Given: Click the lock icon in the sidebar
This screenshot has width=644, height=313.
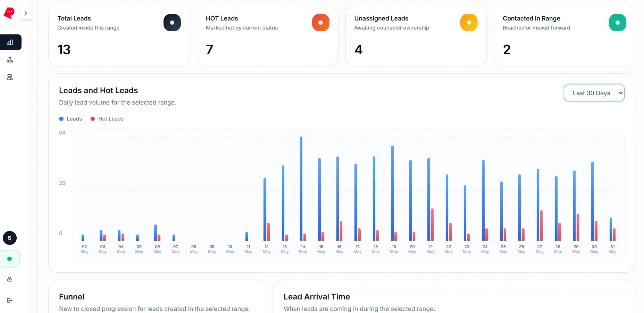Looking at the screenshot, I should click(x=10, y=279).
